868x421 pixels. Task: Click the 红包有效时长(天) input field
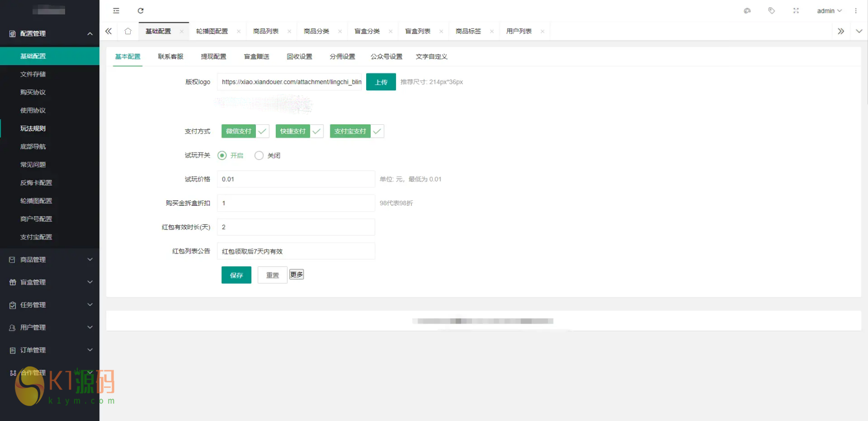(296, 227)
